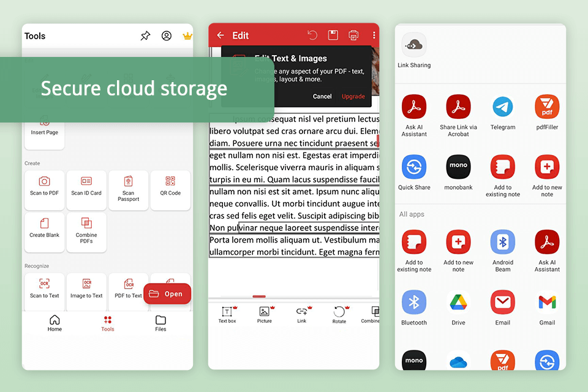The image size is (588, 392).
Task: Go to the Home tab
Action: pyautogui.click(x=55, y=323)
